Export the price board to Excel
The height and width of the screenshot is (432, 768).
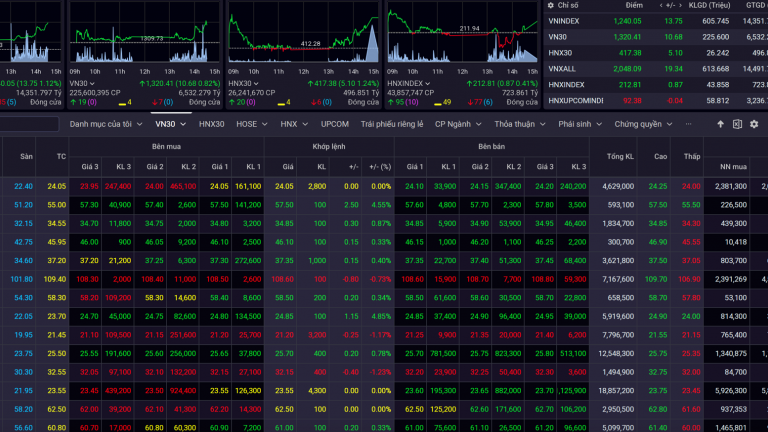[737, 124]
